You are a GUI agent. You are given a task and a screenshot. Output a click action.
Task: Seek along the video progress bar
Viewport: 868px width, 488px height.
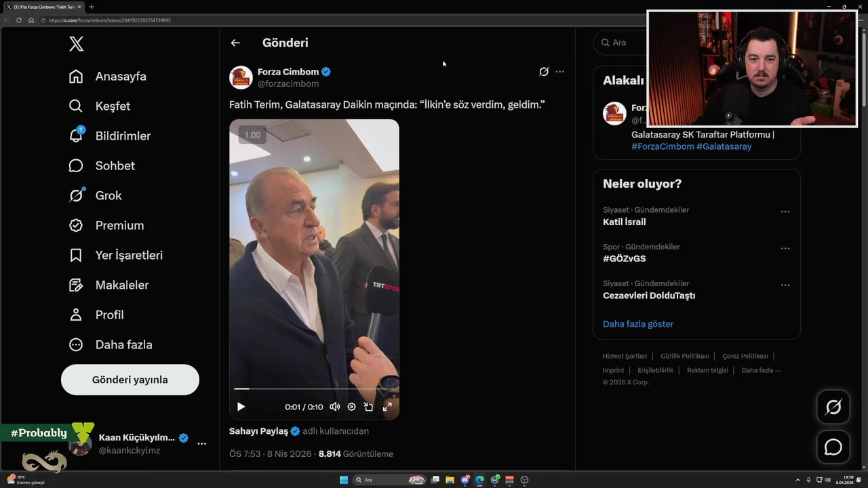314,389
